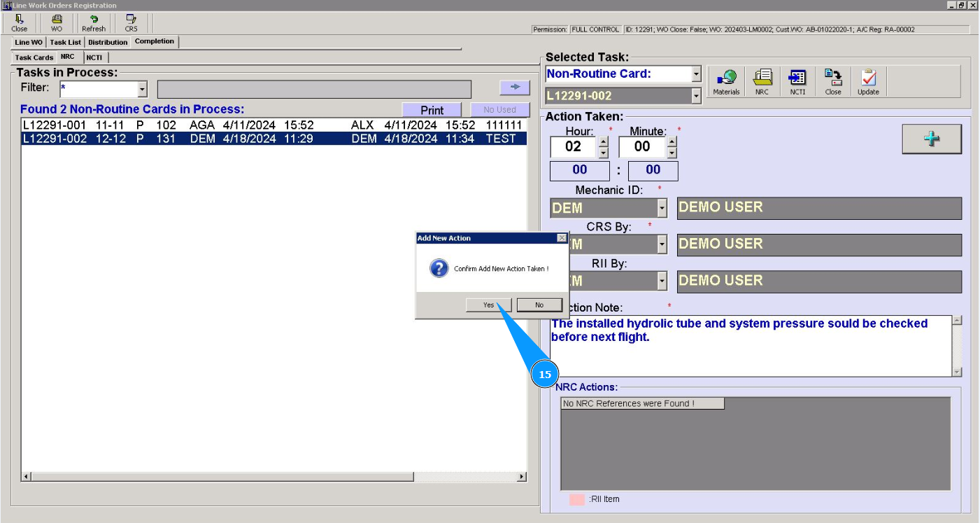
Task: Expand the Mechanic ID dropdown
Action: [662, 208]
